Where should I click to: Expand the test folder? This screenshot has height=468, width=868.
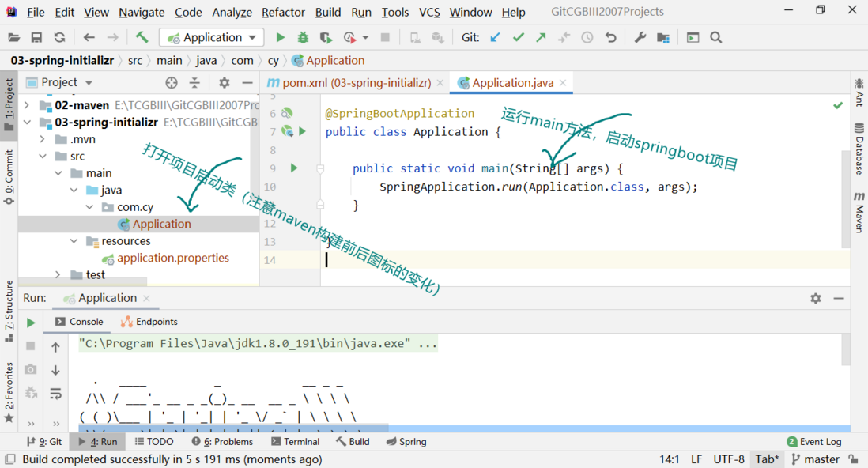(x=58, y=274)
